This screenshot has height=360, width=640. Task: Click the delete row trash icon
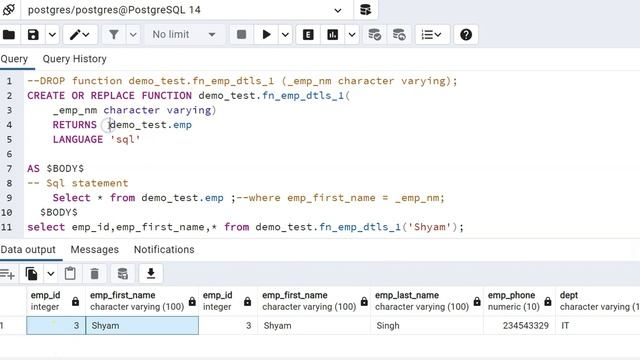(94, 273)
